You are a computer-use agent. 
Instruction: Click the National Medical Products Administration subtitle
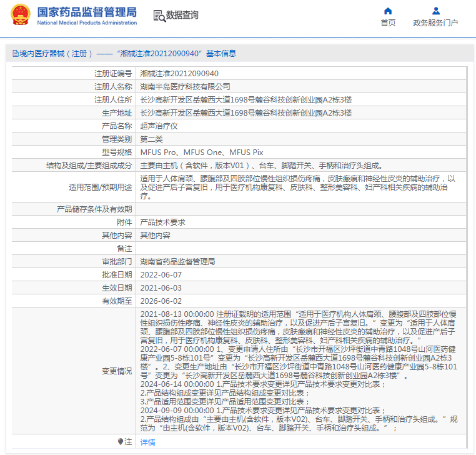(x=86, y=22)
